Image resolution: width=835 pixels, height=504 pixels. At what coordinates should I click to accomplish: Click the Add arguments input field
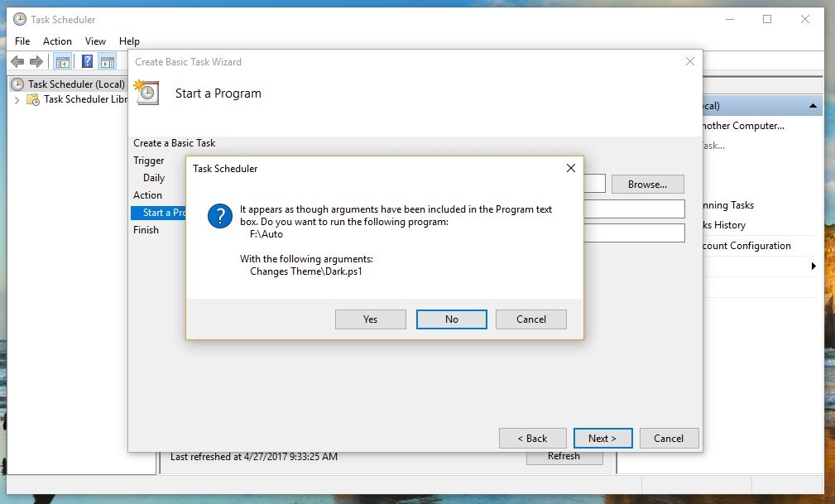click(634, 209)
